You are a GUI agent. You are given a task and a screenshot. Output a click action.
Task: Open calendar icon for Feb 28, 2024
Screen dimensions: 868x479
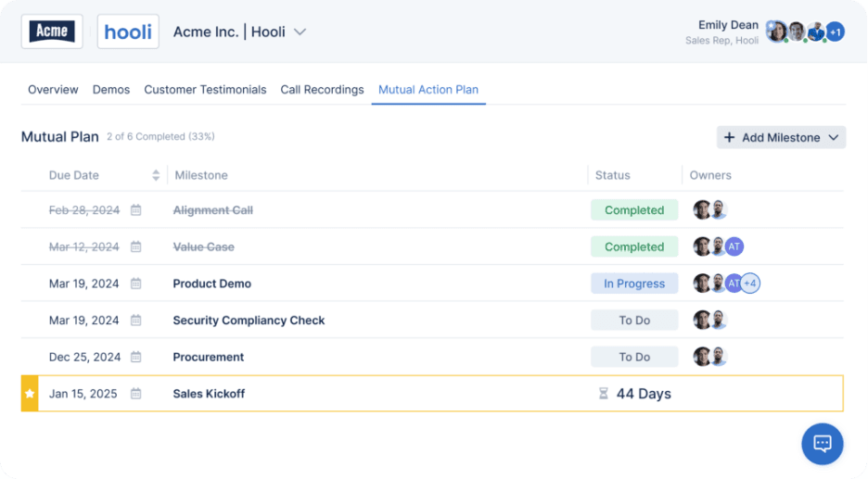135,210
